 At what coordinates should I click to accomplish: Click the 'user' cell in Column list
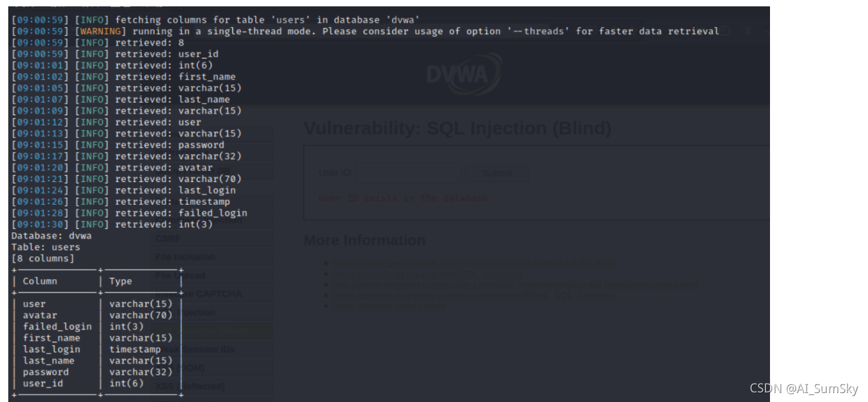click(34, 304)
